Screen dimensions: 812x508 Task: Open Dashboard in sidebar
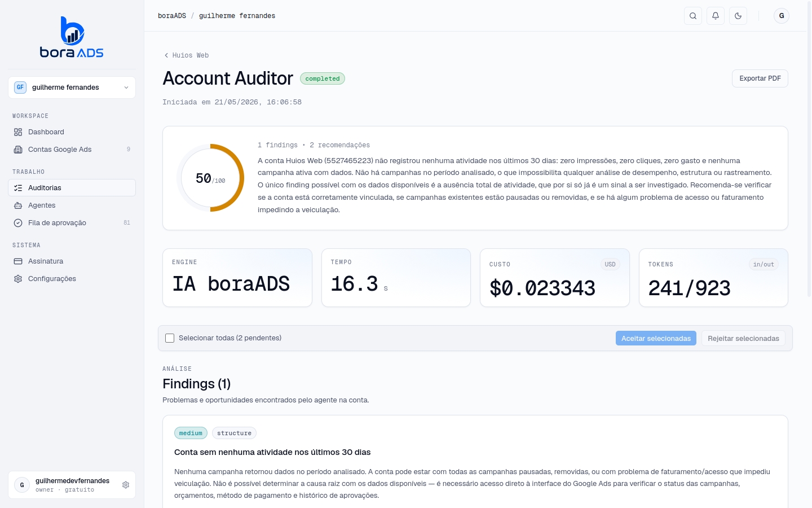click(x=72, y=132)
